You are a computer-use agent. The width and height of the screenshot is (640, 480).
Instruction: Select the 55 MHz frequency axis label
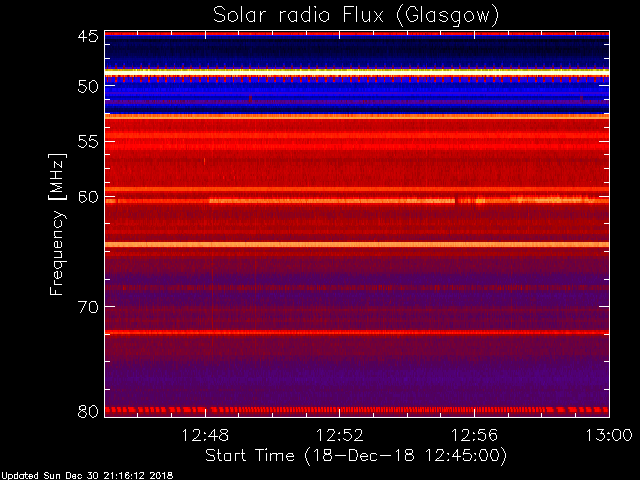pos(88,142)
